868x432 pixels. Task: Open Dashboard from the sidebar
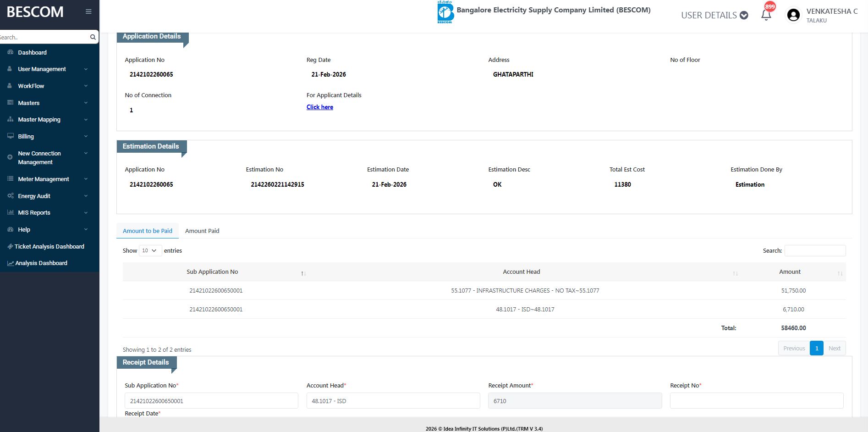click(32, 52)
